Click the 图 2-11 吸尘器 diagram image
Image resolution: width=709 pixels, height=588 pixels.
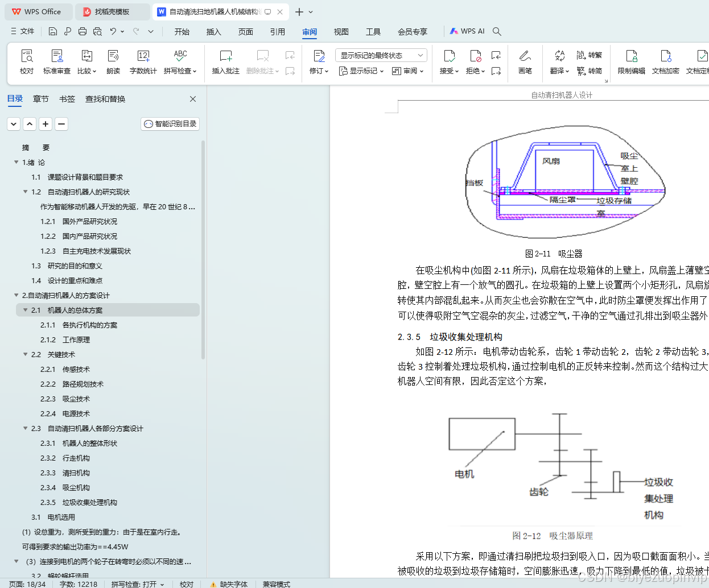[564, 181]
